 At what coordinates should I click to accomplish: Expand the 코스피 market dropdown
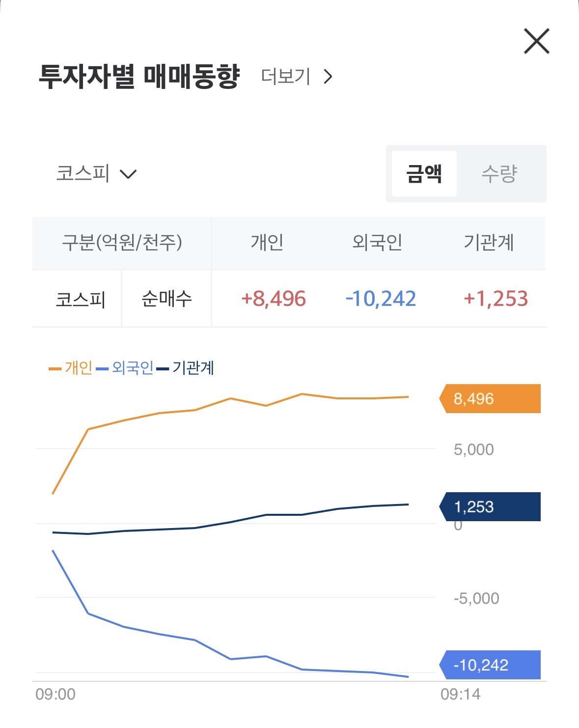pyautogui.click(x=96, y=173)
